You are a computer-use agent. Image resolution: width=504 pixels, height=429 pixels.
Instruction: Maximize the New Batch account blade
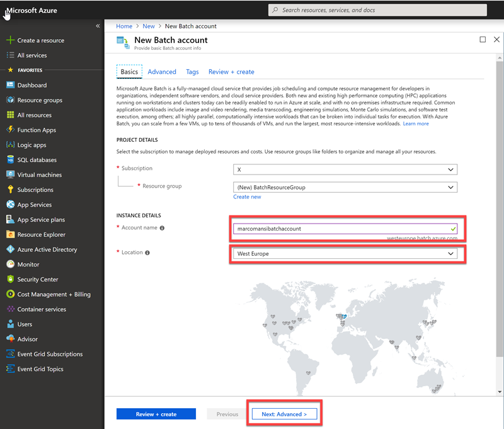pos(483,40)
